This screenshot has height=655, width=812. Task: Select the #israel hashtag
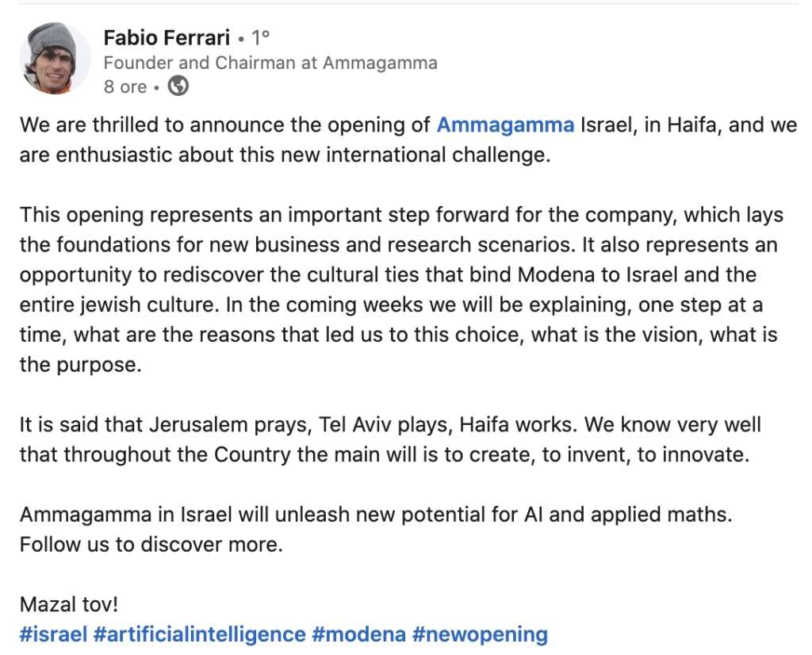coord(53,634)
